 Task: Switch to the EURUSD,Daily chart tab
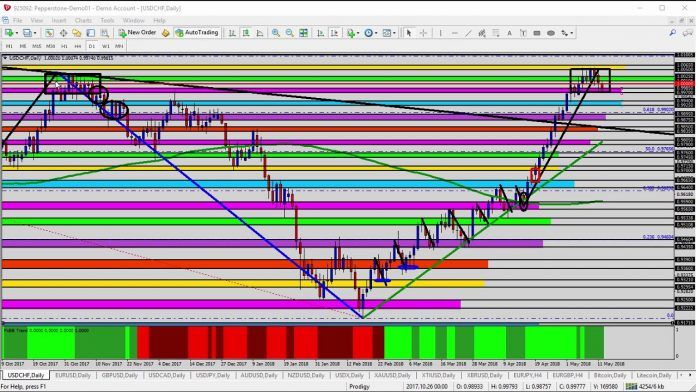coord(73,376)
